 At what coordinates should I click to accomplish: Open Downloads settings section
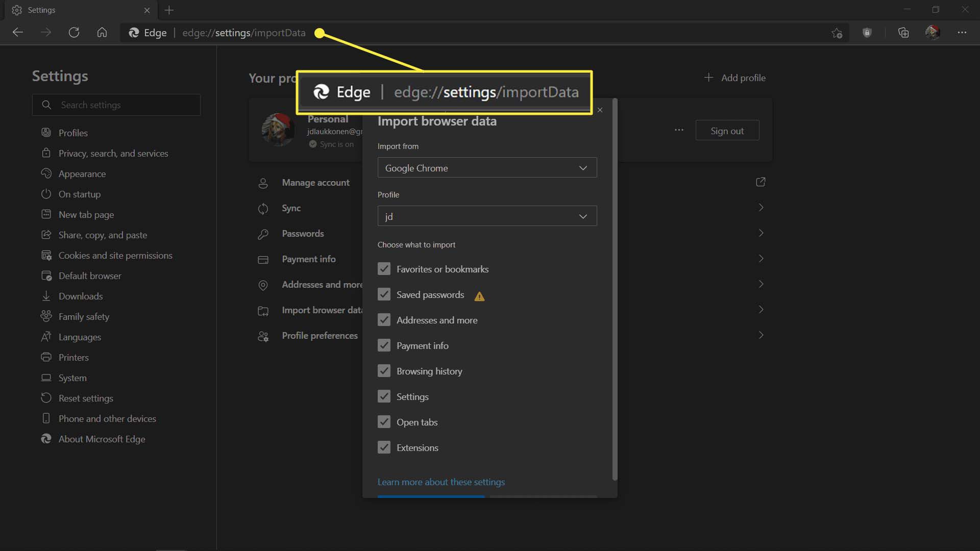click(x=80, y=295)
